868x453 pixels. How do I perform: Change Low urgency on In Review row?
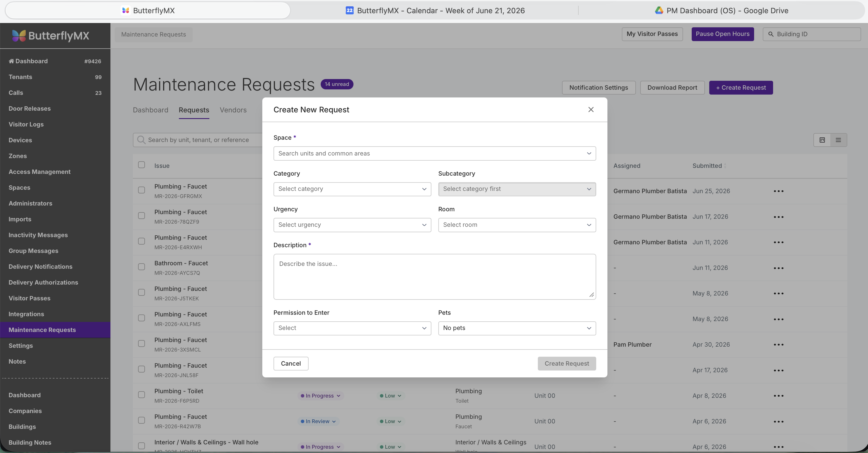(x=390, y=421)
